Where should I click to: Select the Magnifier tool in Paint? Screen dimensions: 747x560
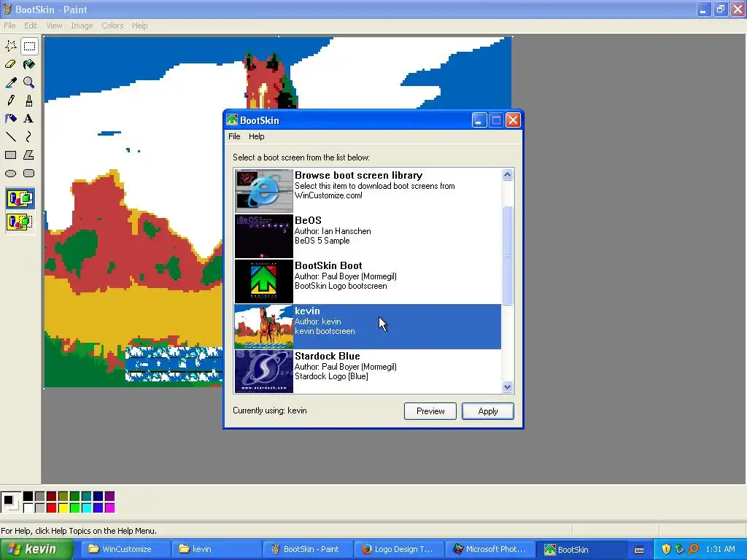pyautogui.click(x=29, y=82)
